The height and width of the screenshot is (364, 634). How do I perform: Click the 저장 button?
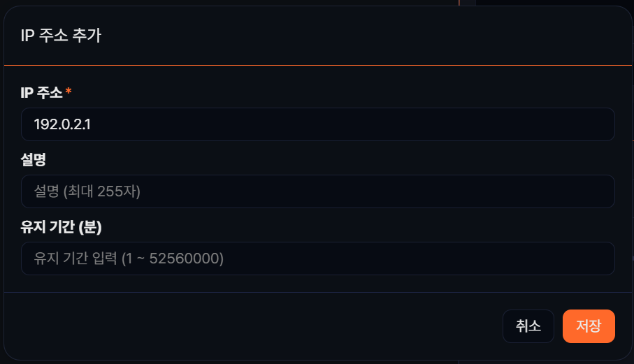(589, 326)
